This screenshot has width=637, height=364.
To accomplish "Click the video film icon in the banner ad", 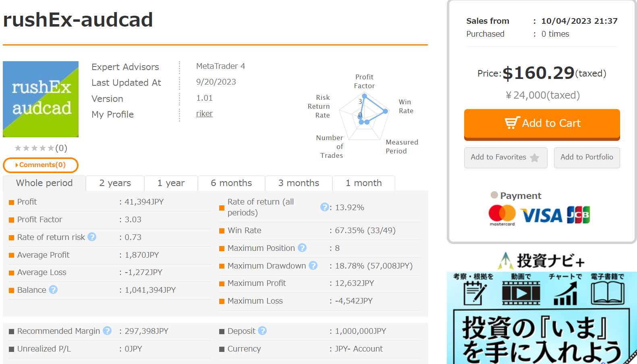I will (x=521, y=293).
